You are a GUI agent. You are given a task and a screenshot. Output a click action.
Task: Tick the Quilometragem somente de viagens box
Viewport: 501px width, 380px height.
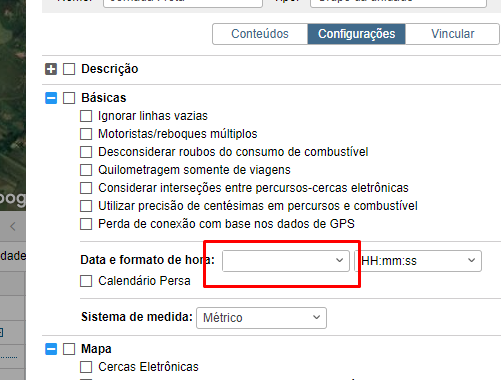(86, 170)
